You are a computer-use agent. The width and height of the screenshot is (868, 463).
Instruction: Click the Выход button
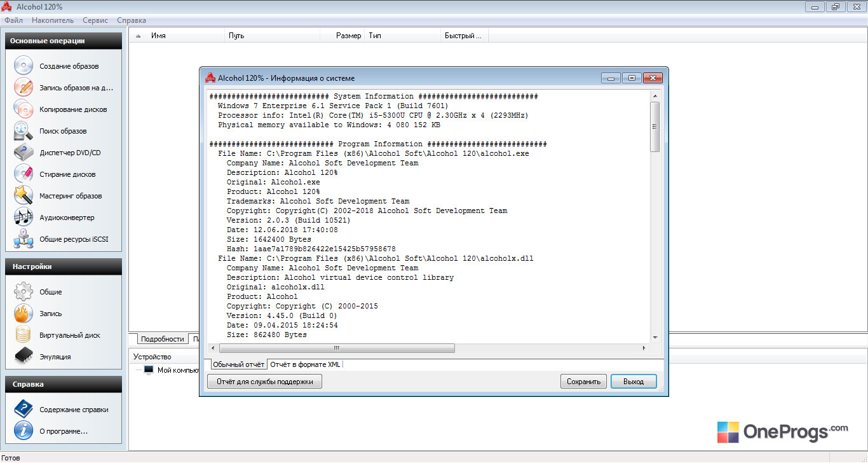click(634, 382)
